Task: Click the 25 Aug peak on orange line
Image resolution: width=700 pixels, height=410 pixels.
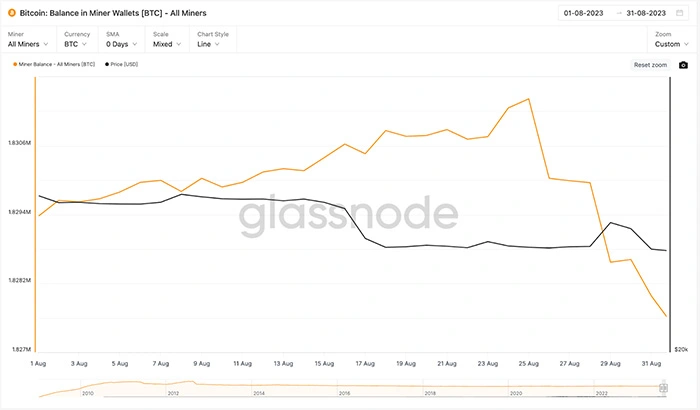Action: coord(529,99)
